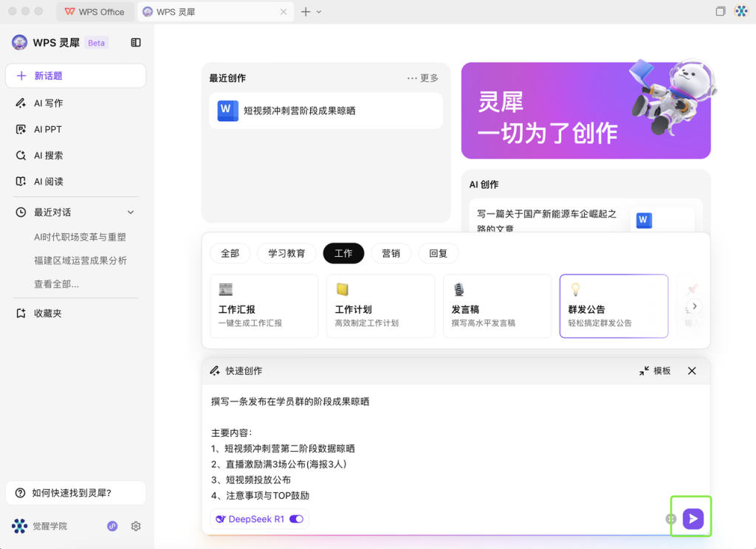The height and width of the screenshot is (549, 756).
Task: Choose the 工作汇报 template card
Action: click(264, 306)
